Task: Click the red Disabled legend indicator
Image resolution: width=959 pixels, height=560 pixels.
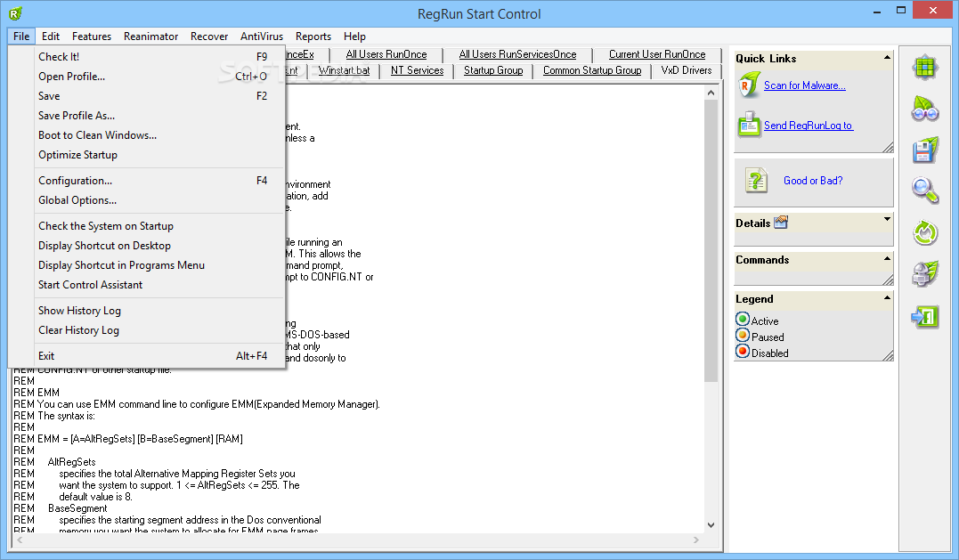Action: [743, 351]
